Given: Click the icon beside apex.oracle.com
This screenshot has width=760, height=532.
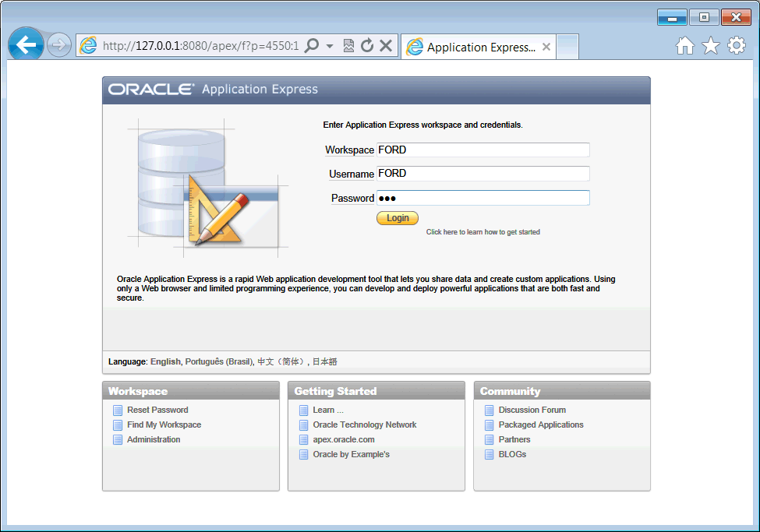Looking at the screenshot, I should pos(303,440).
